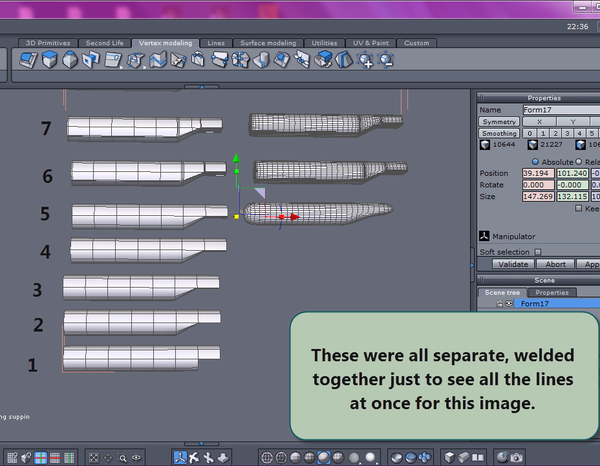This screenshot has height=466, width=600.
Task: Click the first Vertex modeling toolbar icon
Action: click(27, 61)
